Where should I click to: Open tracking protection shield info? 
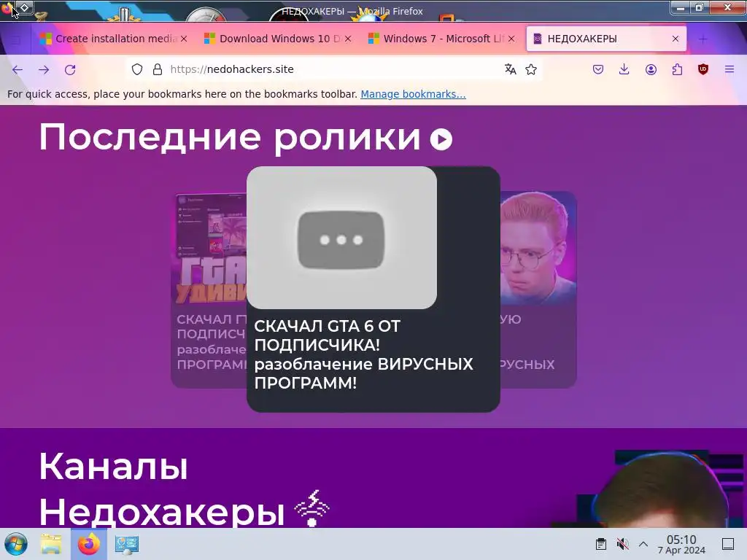[x=137, y=69]
